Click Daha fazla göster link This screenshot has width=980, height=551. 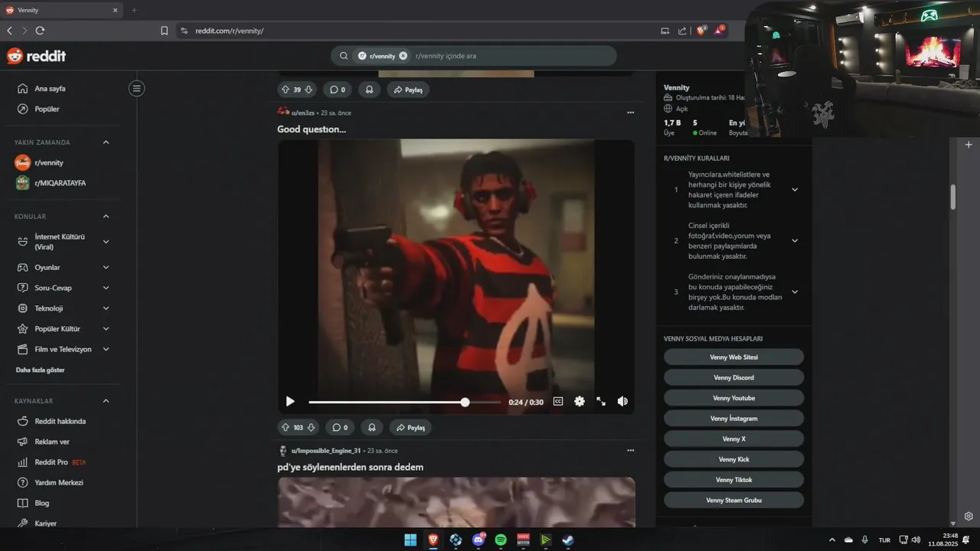(40, 370)
